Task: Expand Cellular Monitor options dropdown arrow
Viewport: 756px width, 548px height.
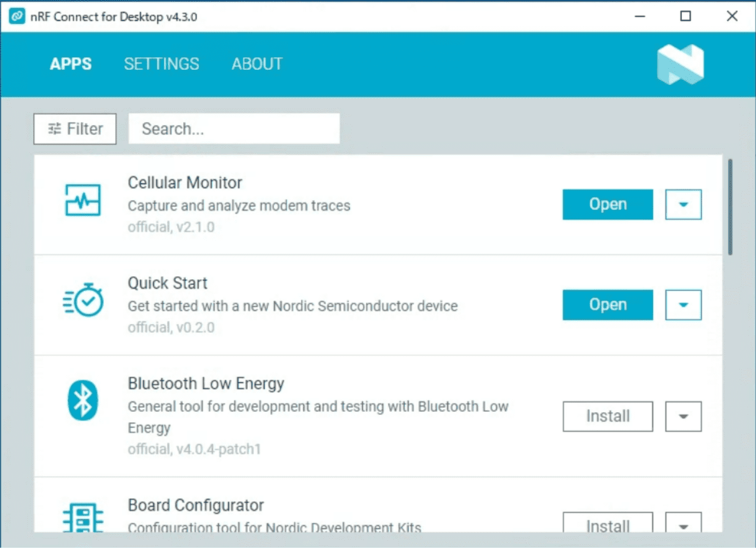Action: [683, 204]
